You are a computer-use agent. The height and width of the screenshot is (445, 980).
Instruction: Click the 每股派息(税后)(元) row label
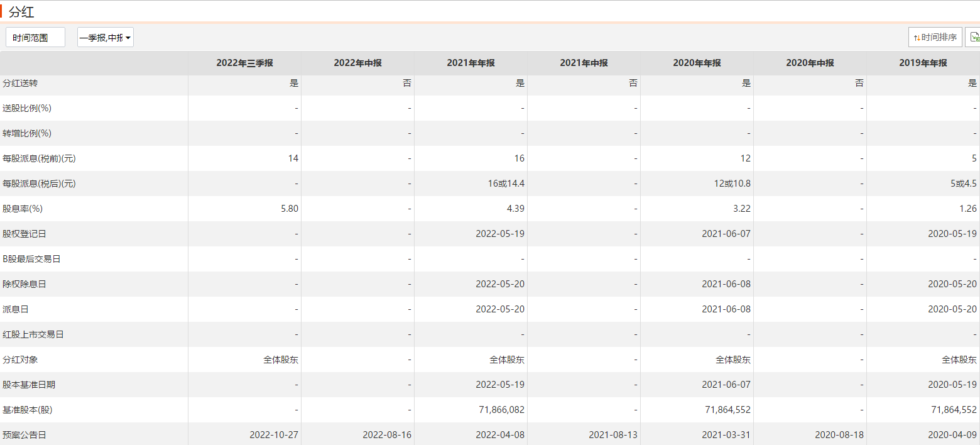coord(39,184)
